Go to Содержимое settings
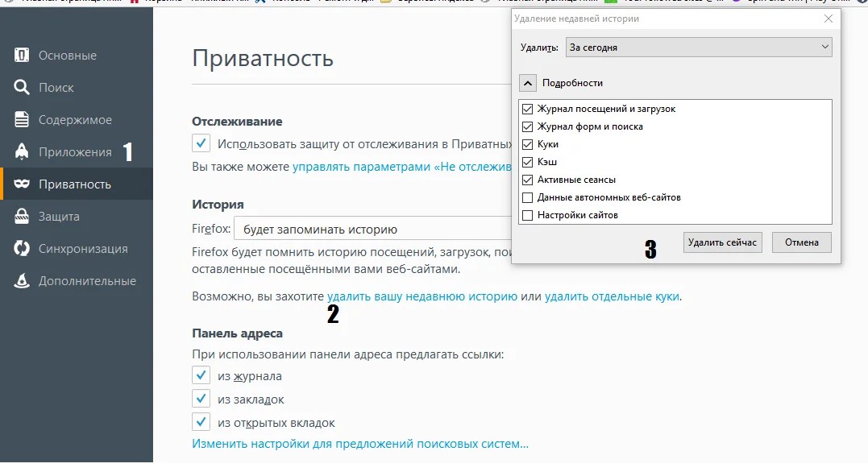Viewport: 868px width, 476px height. click(77, 119)
